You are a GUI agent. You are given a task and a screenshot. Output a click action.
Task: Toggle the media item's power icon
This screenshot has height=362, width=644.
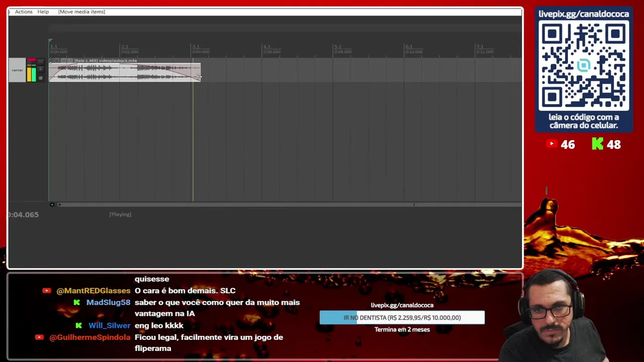pyautogui.click(x=57, y=60)
